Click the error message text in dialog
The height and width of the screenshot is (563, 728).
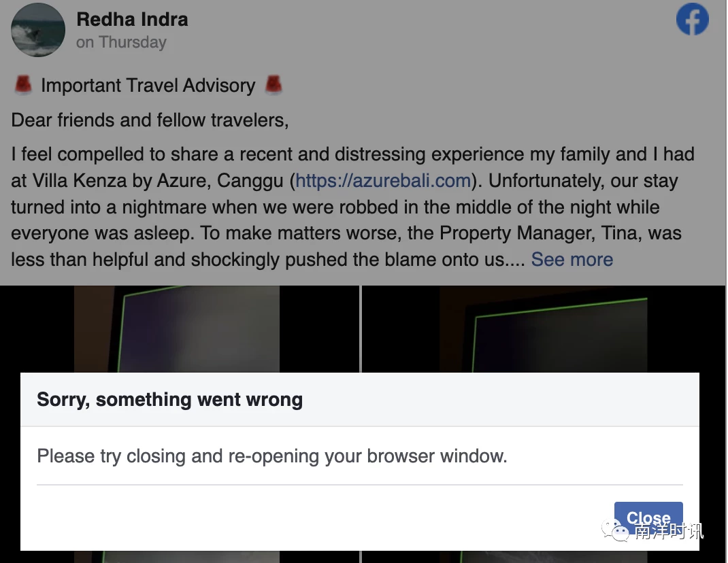(x=272, y=456)
